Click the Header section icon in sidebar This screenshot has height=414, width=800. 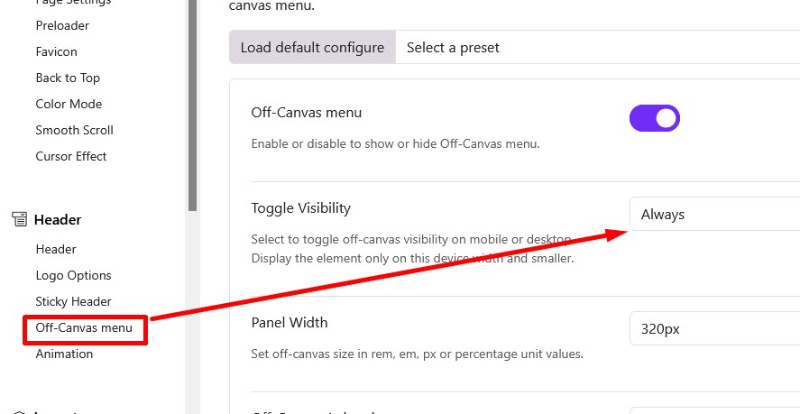point(19,220)
